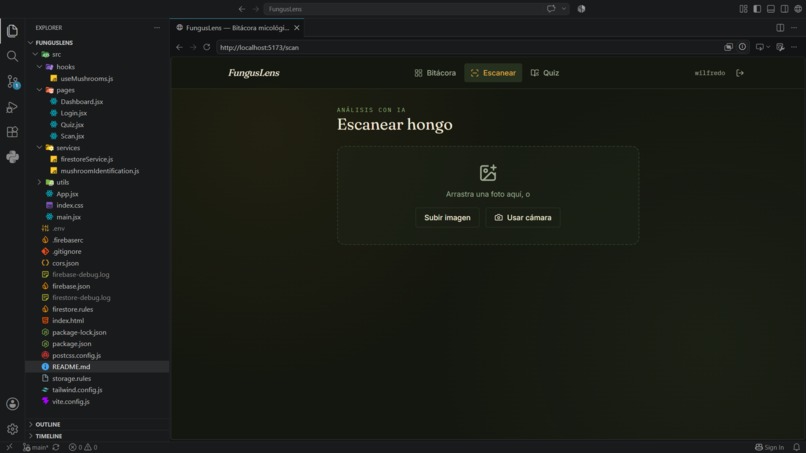Open the browser toolbar more options ellipsis
806x453 pixels.
click(794, 47)
